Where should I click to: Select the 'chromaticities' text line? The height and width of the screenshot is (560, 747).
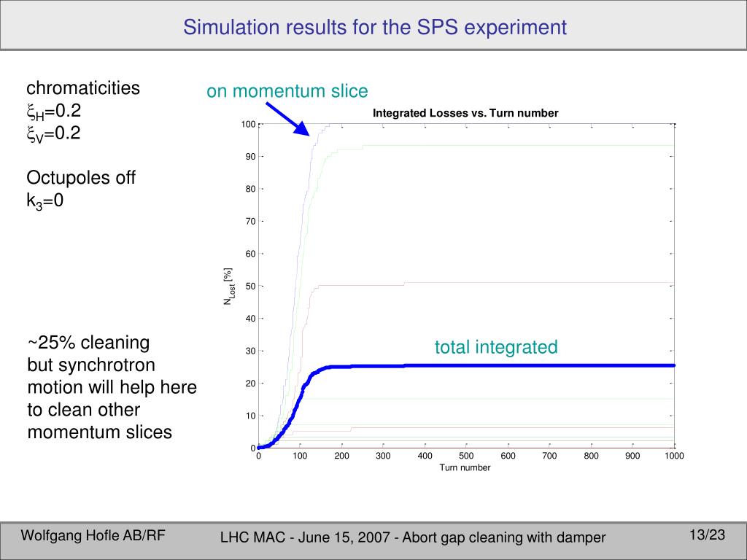tap(83, 87)
